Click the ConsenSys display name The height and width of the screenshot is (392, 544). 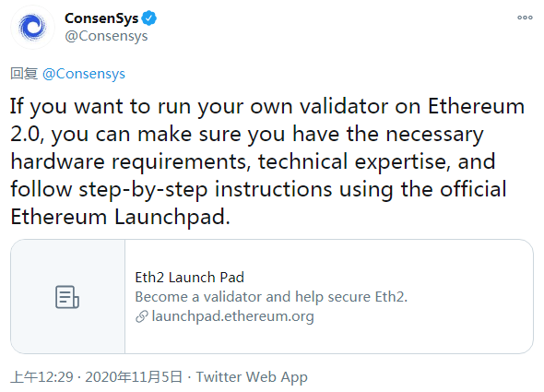coord(101,18)
